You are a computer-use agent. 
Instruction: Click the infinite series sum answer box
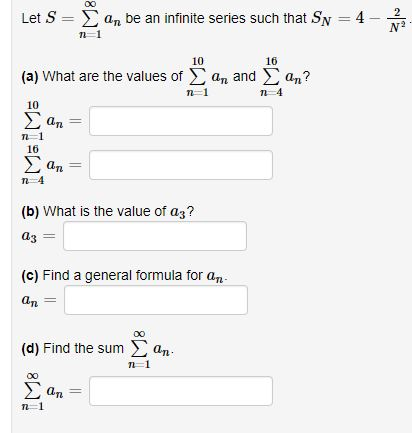point(181,391)
